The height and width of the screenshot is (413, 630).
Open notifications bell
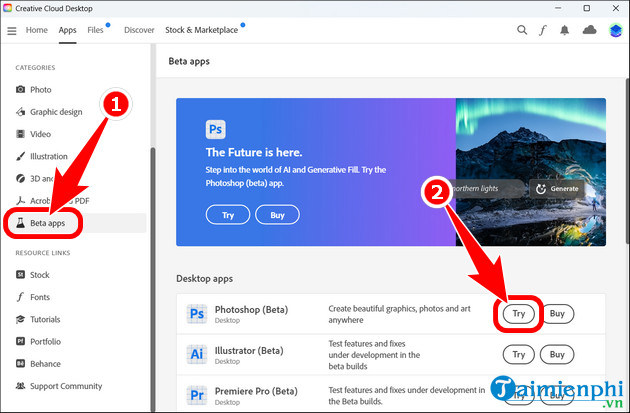coord(565,30)
